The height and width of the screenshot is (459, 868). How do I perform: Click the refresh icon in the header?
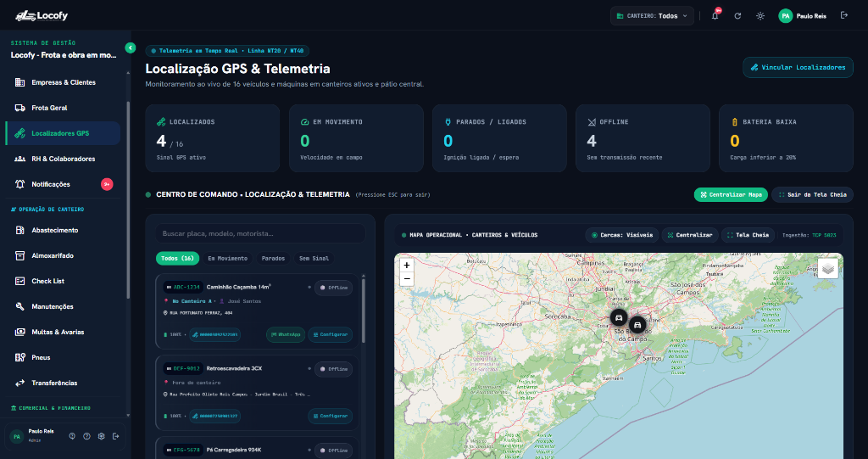[x=737, y=15]
